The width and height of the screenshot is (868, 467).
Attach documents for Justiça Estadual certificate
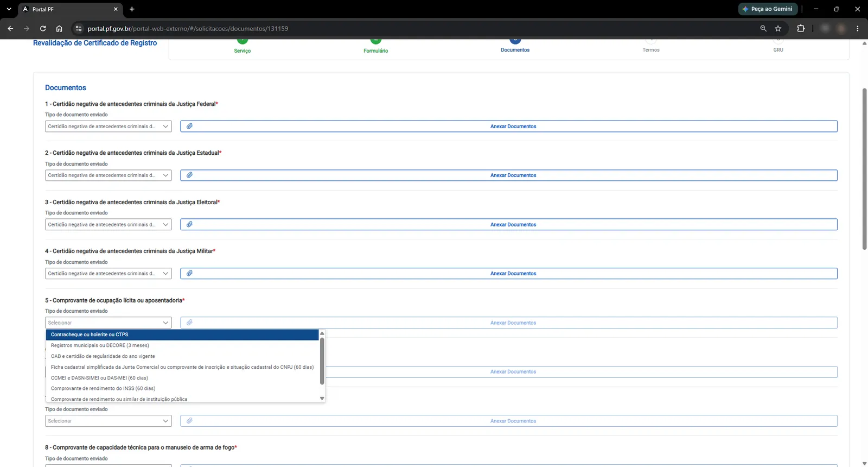[x=509, y=175]
